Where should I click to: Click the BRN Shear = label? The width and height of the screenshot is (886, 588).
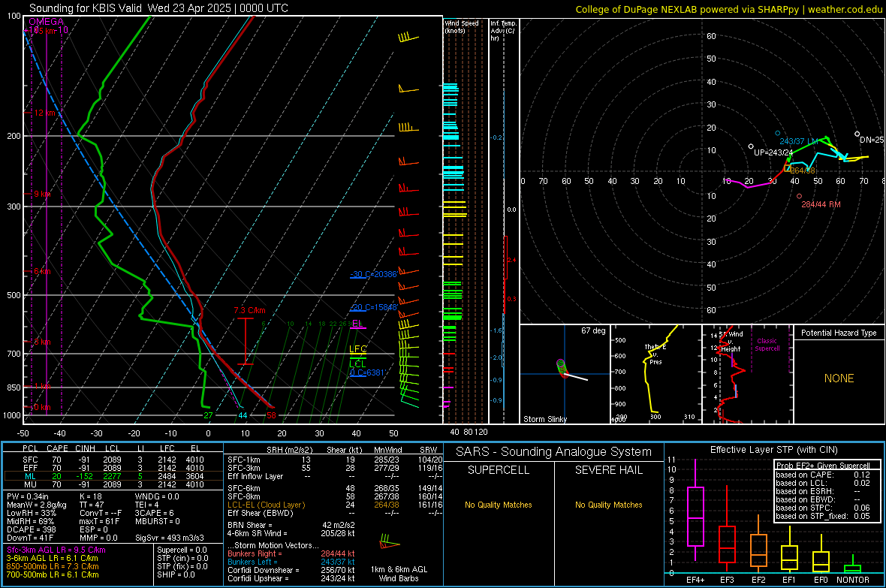pos(250,525)
